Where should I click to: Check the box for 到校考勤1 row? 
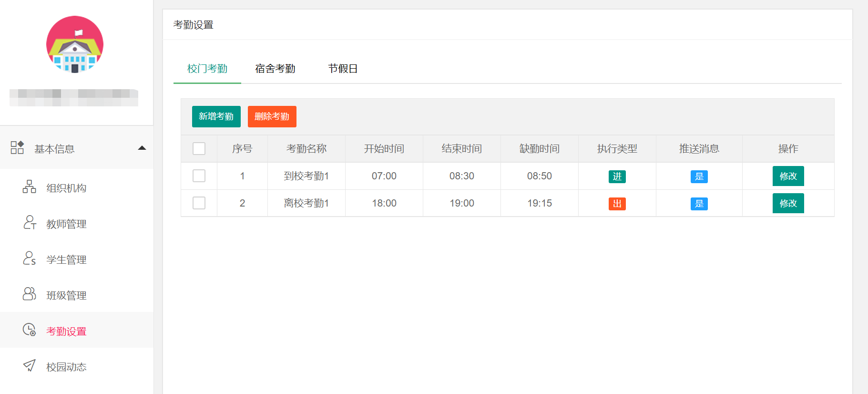[199, 176]
